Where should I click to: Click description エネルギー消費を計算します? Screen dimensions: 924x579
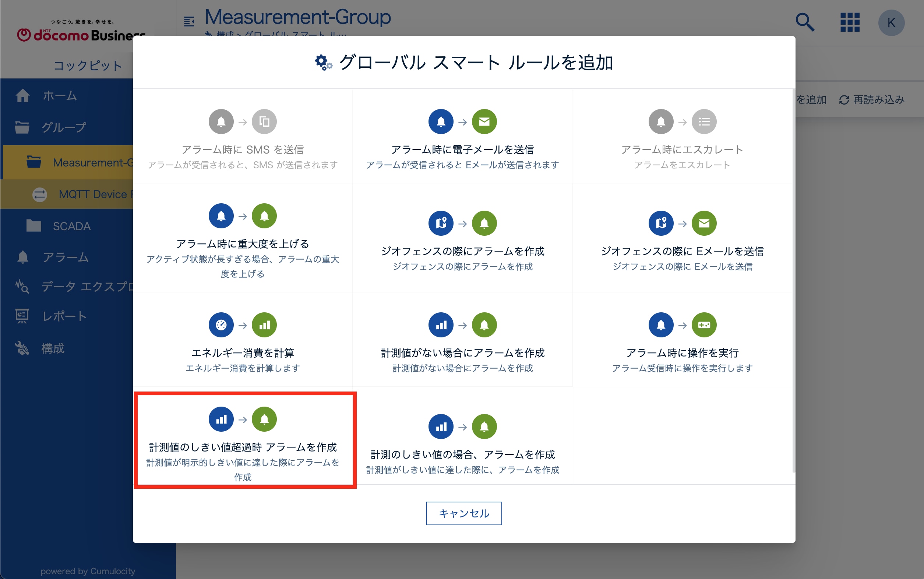243,368
